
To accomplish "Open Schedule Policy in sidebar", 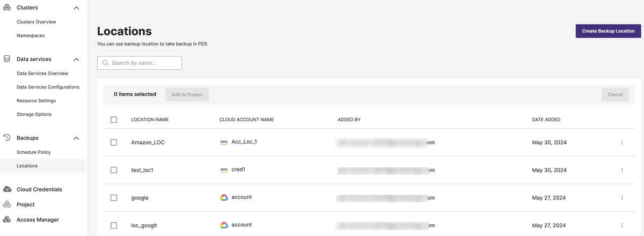I will 34,152.
